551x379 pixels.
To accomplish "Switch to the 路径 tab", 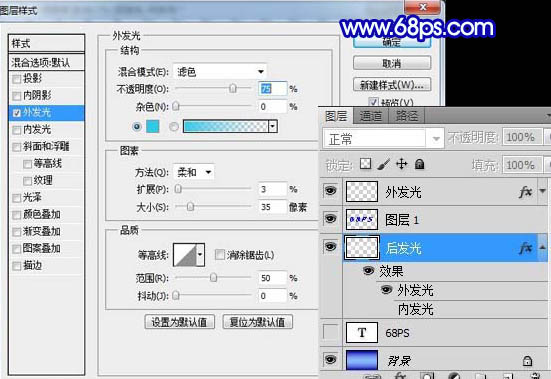I will click(x=407, y=116).
